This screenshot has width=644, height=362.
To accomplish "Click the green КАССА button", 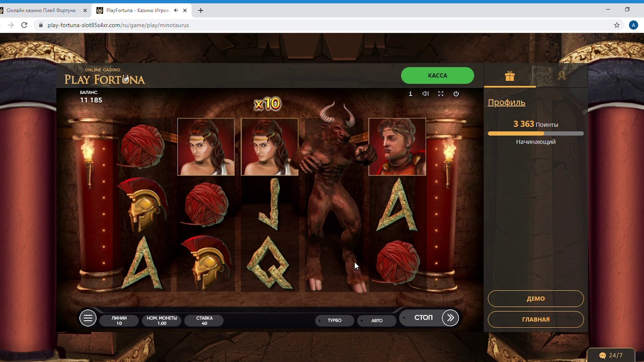I will click(437, 75).
